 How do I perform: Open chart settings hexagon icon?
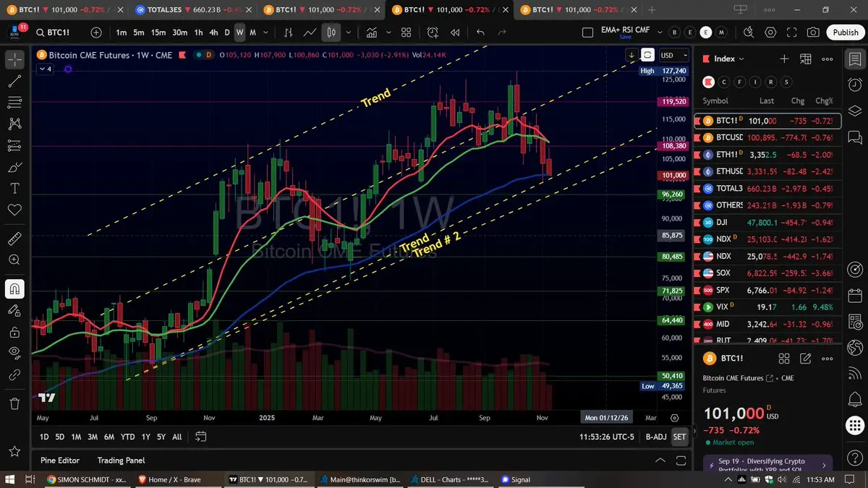point(770,33)
